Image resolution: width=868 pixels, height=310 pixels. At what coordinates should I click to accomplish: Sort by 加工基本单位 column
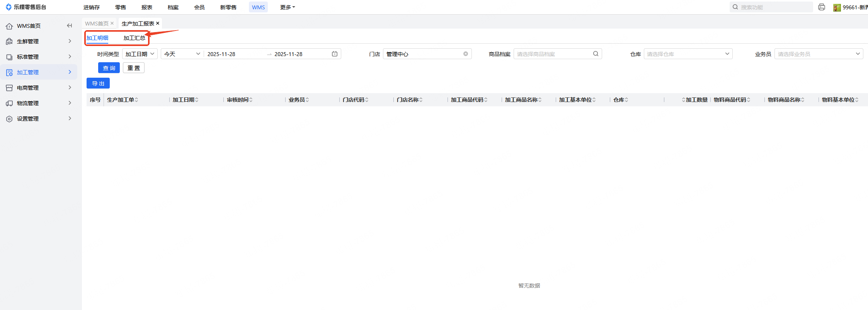point(594,100)
